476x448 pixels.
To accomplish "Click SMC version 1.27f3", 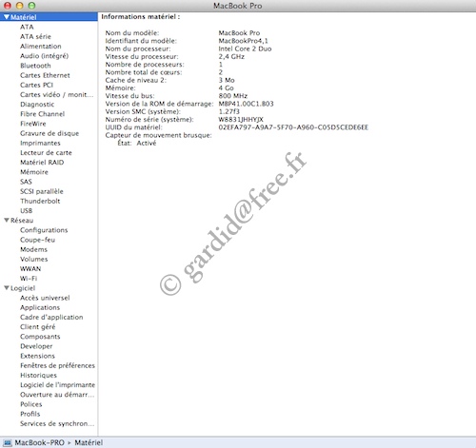I will (x=228, y=111).
